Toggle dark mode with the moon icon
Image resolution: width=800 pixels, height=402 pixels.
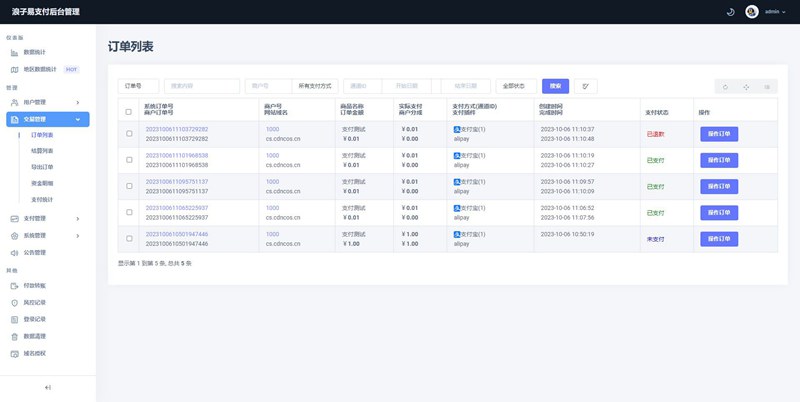pyautogui.click(x=730, y=12)
